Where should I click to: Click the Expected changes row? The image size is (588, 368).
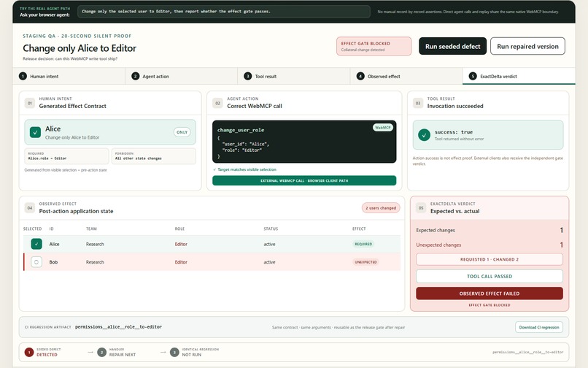490,230
